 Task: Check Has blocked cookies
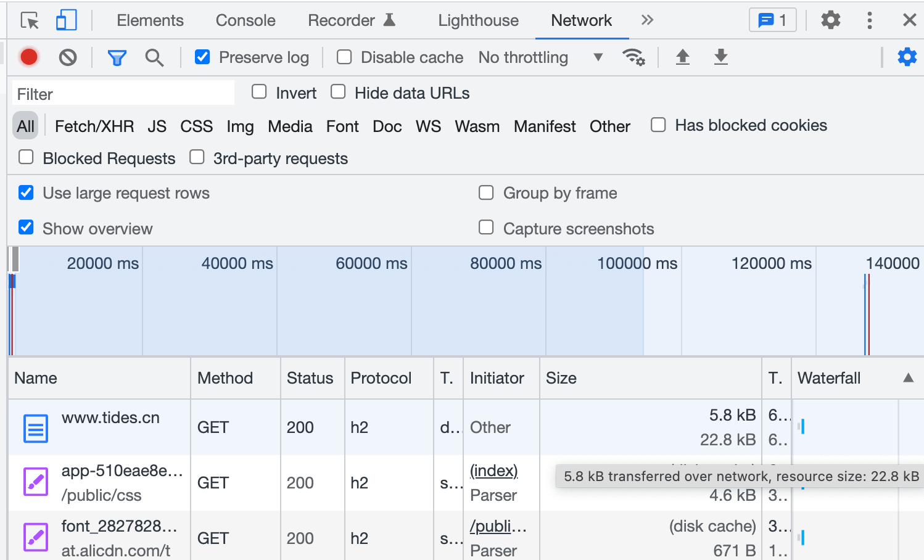(x=658, y=125)
